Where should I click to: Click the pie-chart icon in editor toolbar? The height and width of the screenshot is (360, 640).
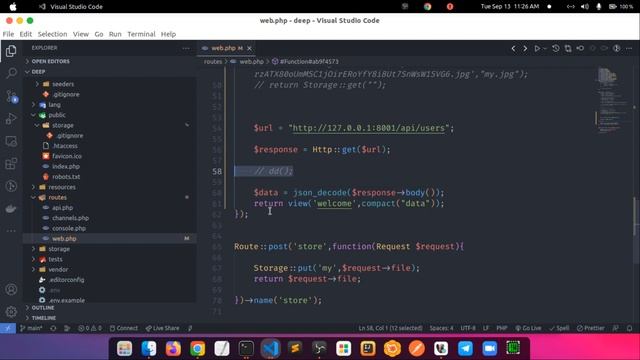[x=617, y=49]
